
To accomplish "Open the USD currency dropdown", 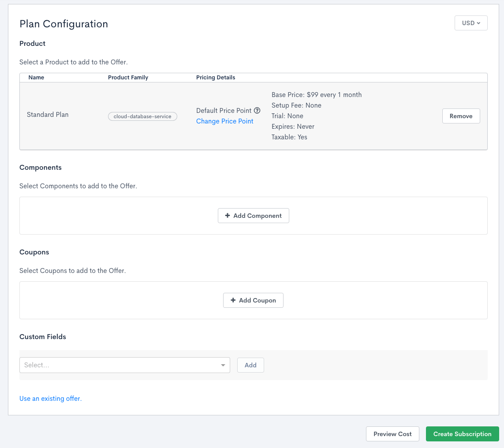I will [471, 23].
